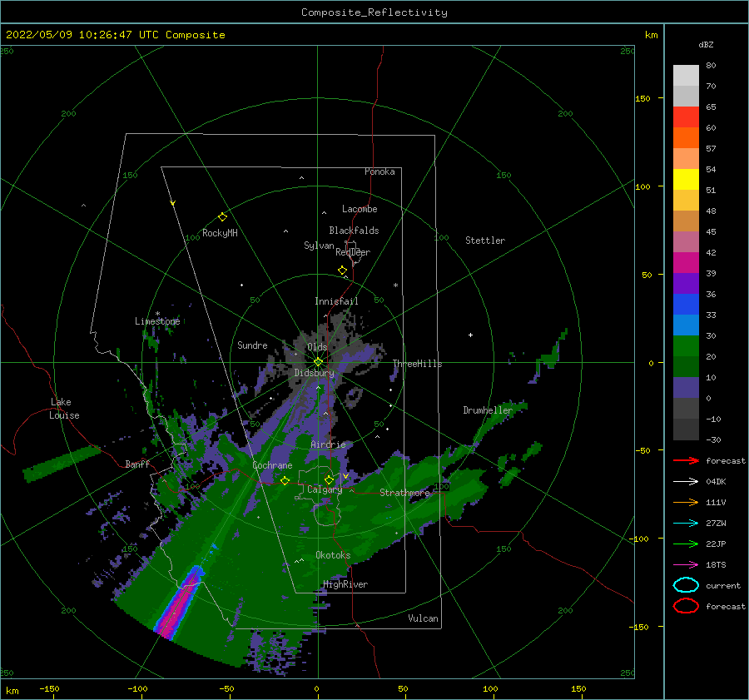Select the Didsbury city label
Image resolution: width=749 pixels, height=700 pixels.
coord(315,373)
